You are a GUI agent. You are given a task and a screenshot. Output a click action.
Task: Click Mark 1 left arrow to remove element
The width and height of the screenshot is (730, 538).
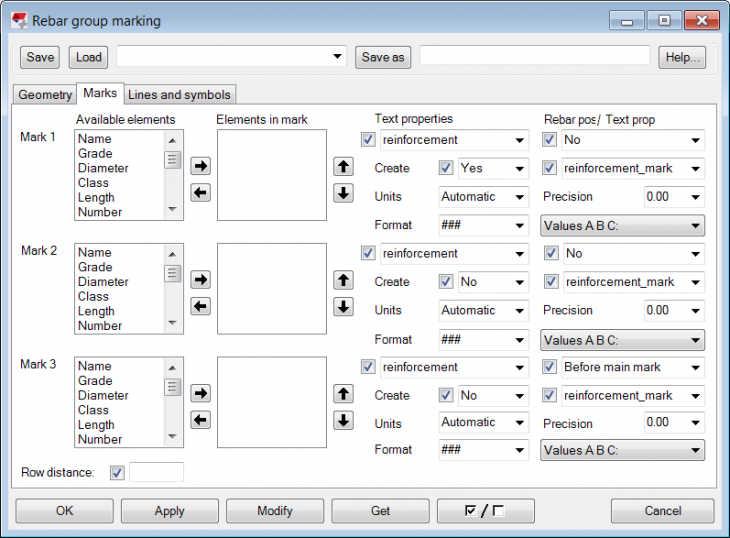[200, 192]
